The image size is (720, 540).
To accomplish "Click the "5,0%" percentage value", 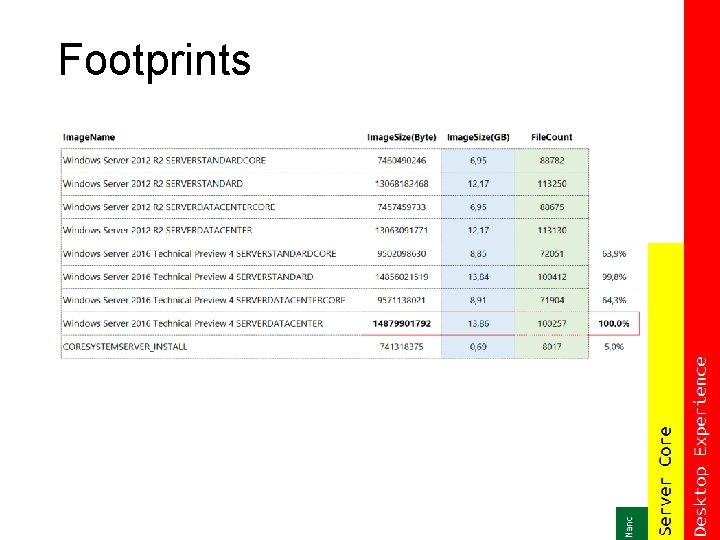I will 614,347.
